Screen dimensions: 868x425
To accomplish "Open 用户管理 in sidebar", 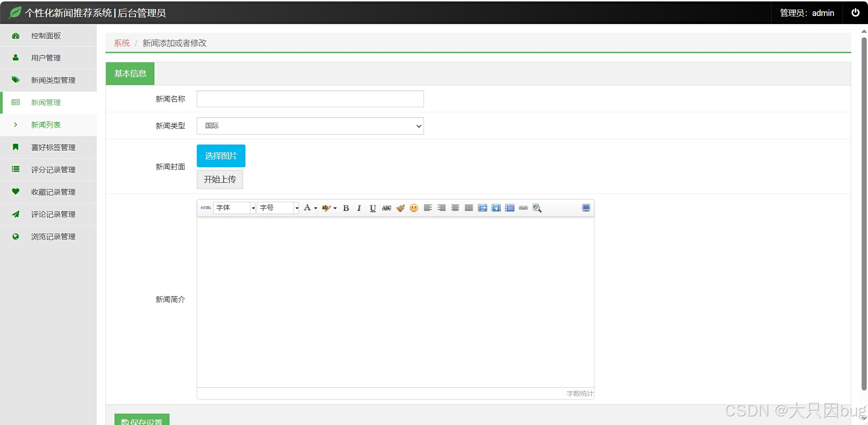I will tap(49, 58).
